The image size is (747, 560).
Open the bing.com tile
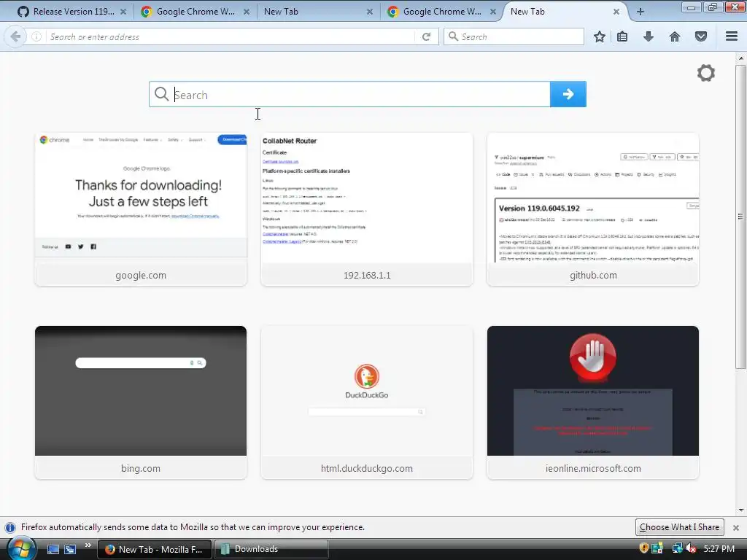point(141,402)
